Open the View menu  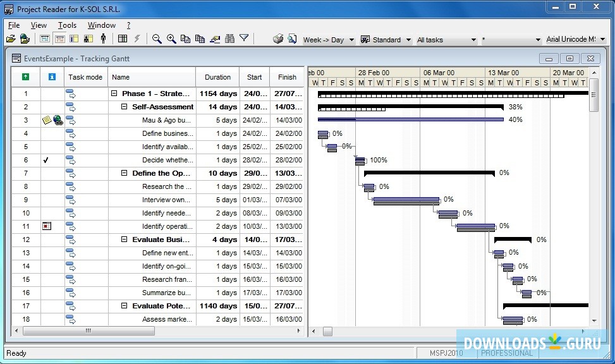pos(39,25)
